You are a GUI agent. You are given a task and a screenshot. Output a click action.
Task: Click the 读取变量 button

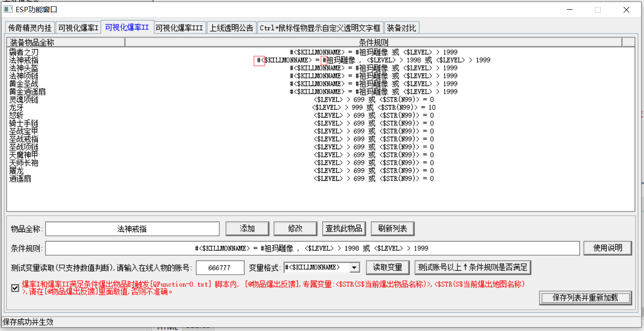[387, 267]
